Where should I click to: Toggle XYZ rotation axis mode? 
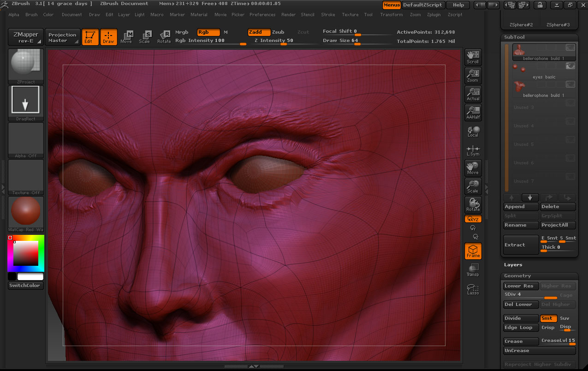(x=473, y=219)
